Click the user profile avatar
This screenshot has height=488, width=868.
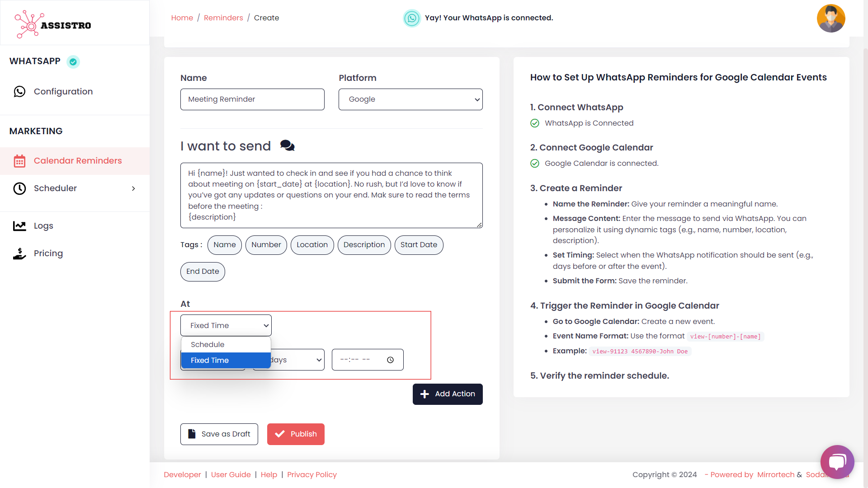[x=830, y=19]
